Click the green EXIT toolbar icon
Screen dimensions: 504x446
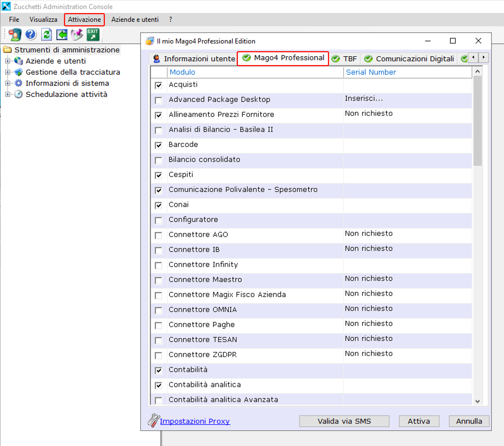(x=93, y=34)
